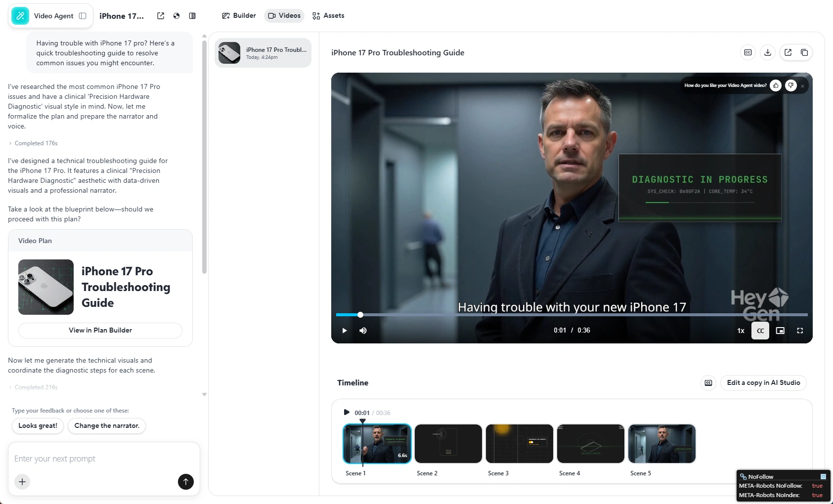Share the video externally
This screenshot has height=504, width=833.
(788, 52)
